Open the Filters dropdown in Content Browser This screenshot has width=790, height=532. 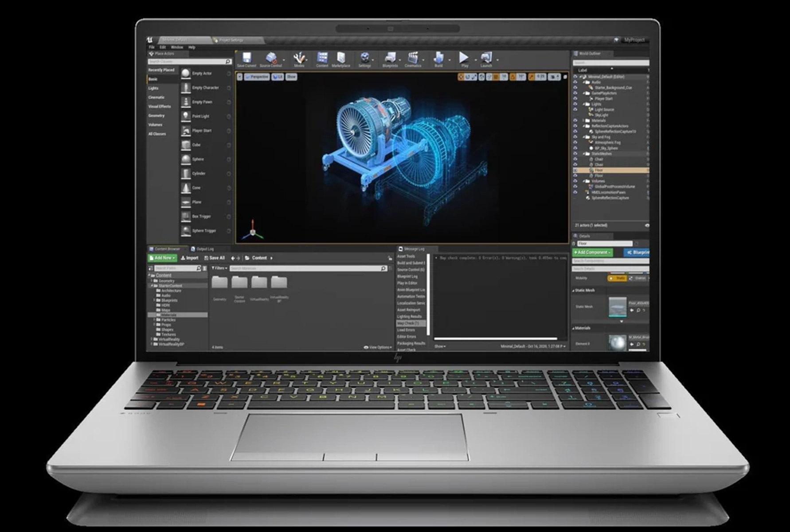[x=219, y=268]
